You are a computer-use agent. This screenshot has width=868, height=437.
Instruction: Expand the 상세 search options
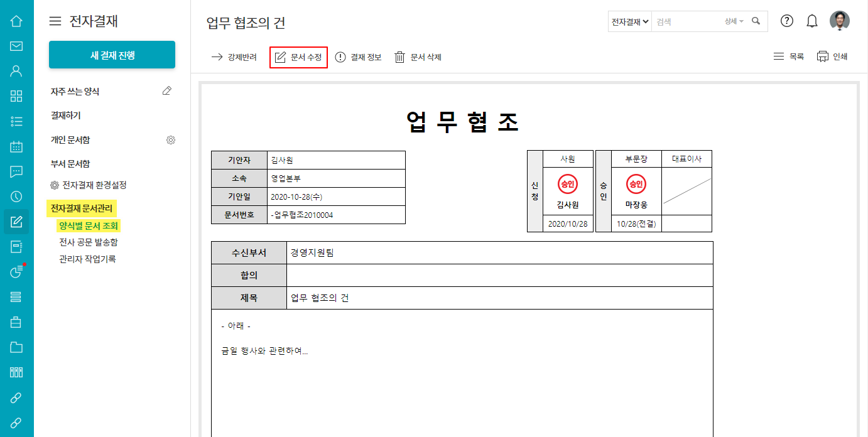click(x=734, y=21)
